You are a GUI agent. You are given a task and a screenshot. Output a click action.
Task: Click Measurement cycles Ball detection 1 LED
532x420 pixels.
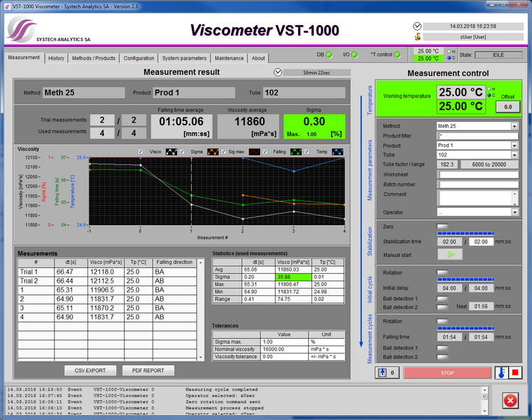(442, 348)
